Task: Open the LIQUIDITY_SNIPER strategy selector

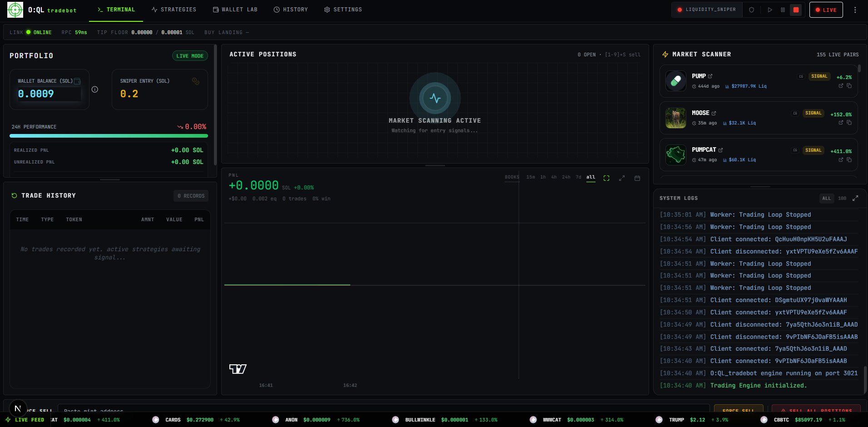Action: coord(707,10)
